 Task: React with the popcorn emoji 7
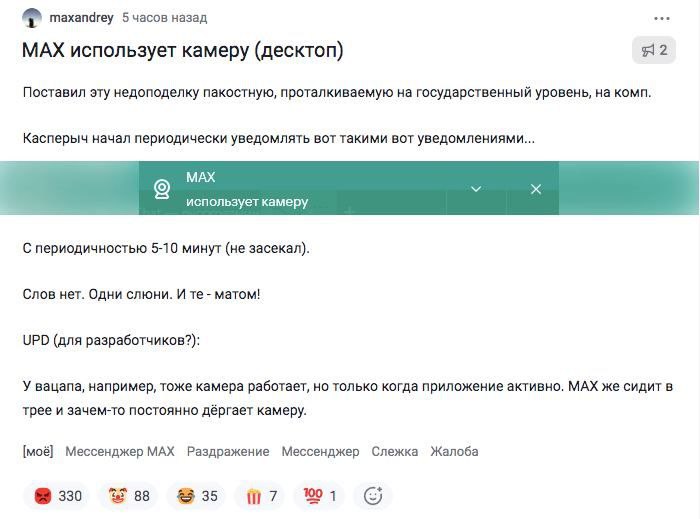pyautogui.click(x=261, y=496)
